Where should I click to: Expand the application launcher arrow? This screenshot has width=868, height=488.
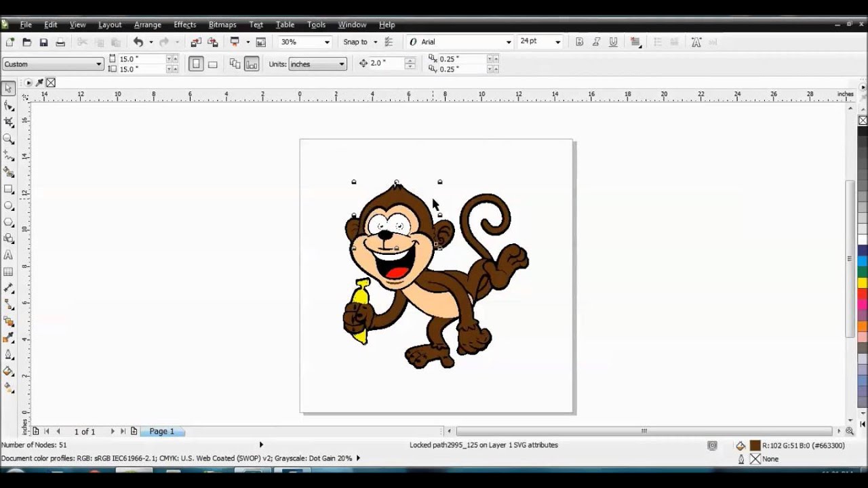pos(248,42)
